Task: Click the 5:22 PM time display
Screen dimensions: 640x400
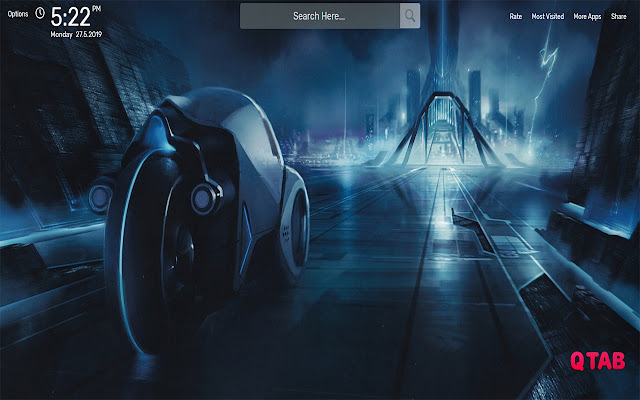Action: pos(76,16)
